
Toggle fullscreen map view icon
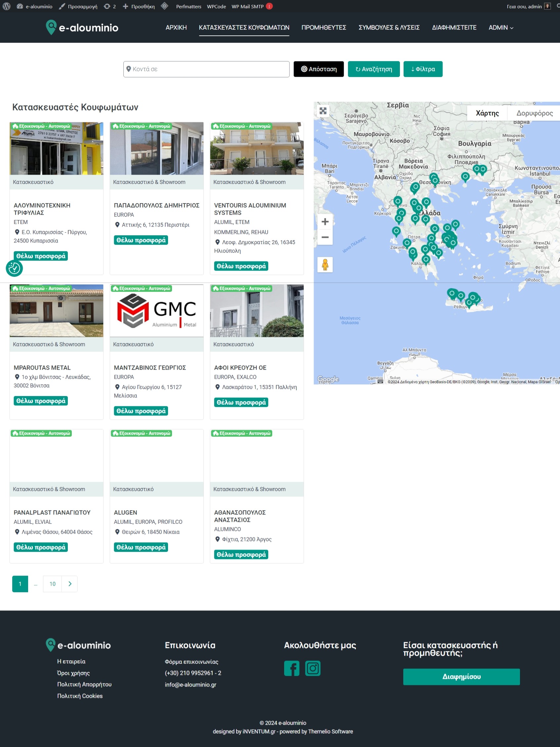(x=323, y=111)
